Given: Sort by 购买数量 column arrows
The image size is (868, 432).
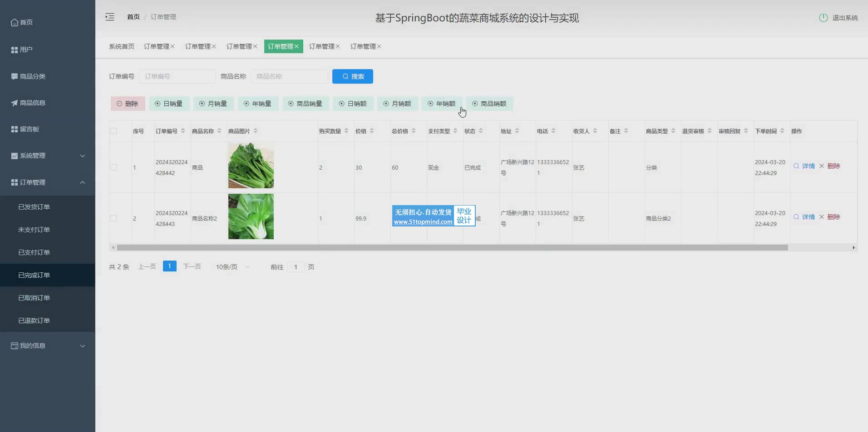Looking at the screenshot, I should 346,131.
